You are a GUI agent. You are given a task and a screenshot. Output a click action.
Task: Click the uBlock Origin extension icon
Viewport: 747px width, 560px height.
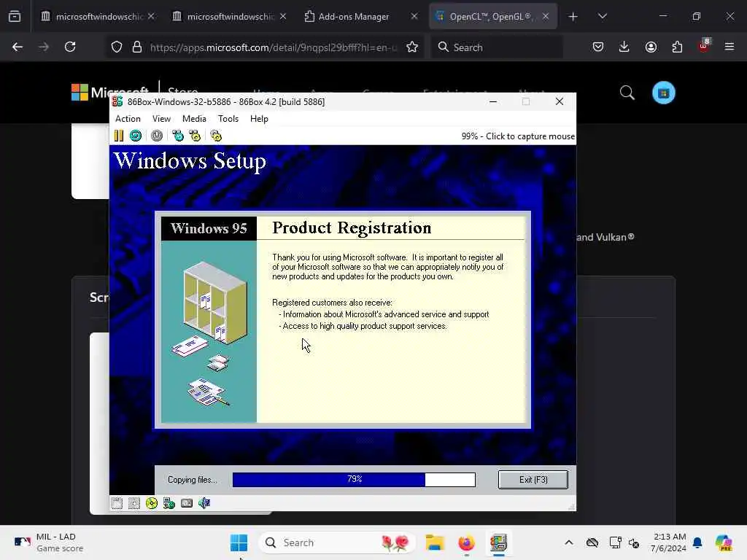[704, 46]
